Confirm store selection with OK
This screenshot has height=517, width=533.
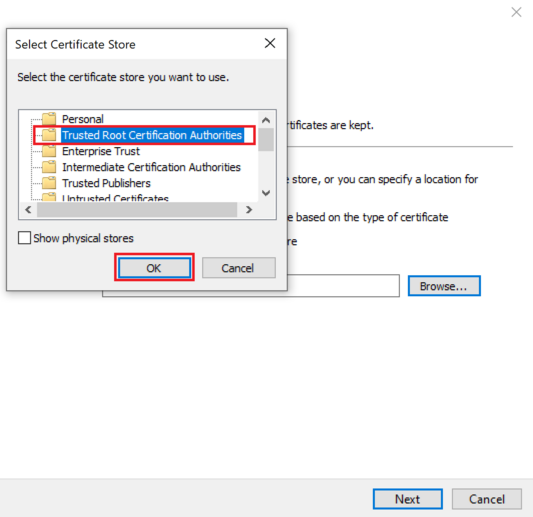(x=154, y=268)
